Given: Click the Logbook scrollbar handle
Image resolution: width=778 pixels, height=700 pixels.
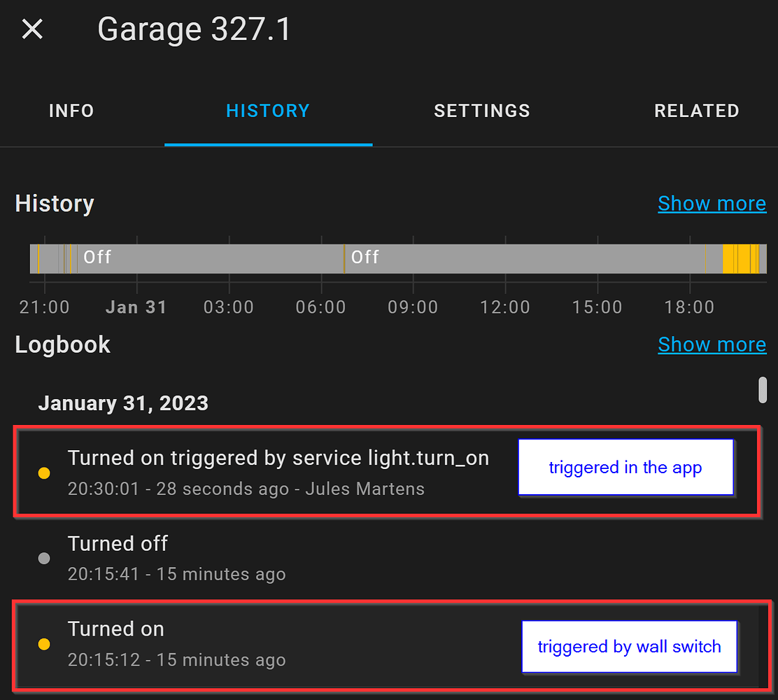Looking at the screenshot, I should (x=763, y=391).
